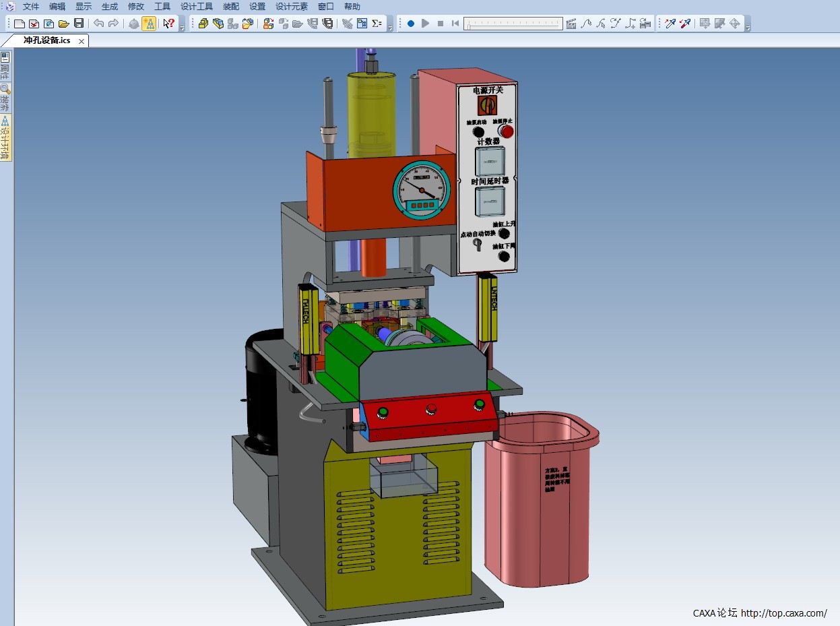
Task: Click the Save (floppy disk) icon
Action: tap(79, 24)
